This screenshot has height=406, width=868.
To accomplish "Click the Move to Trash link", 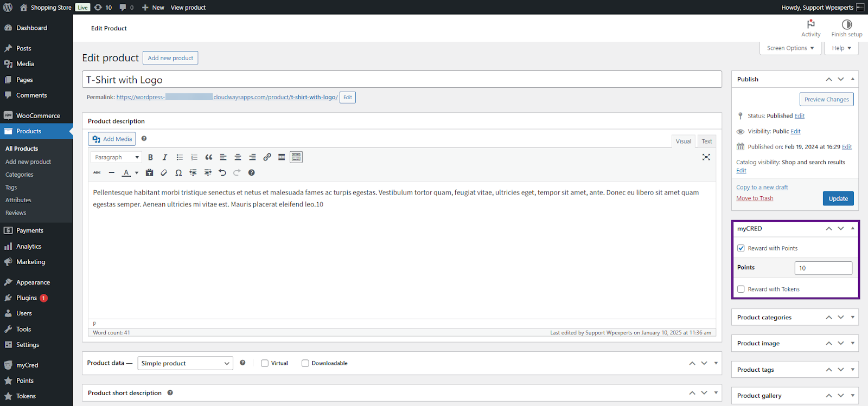I will [x=755, y=198].
